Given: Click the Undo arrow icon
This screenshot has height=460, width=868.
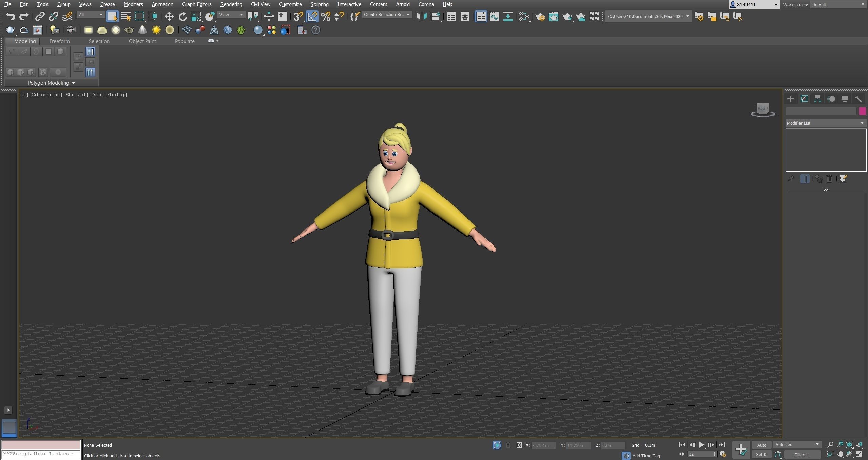Looking at the screenshot, I should tap(11, 16).
